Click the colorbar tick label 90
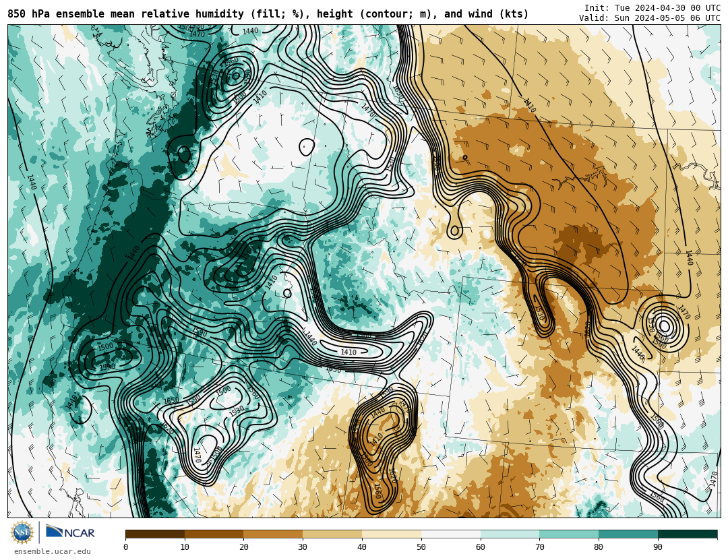The width and height of the screenshot is (728, 560). click(658, 547)
